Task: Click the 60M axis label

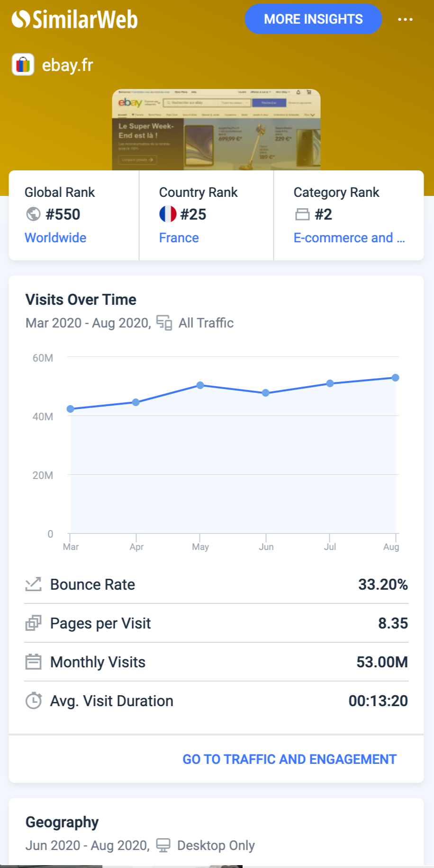Action: 43,358
